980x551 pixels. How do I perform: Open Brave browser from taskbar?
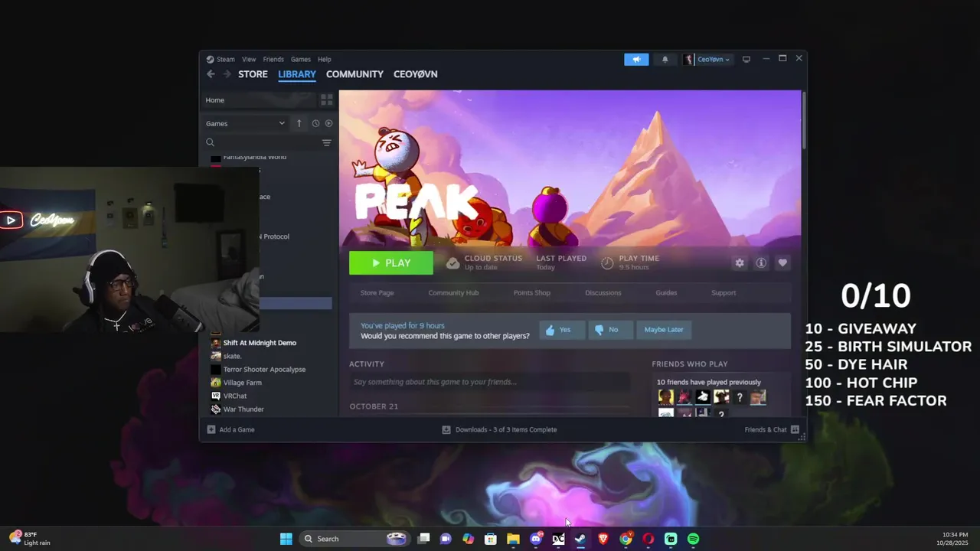pos(603,539)
